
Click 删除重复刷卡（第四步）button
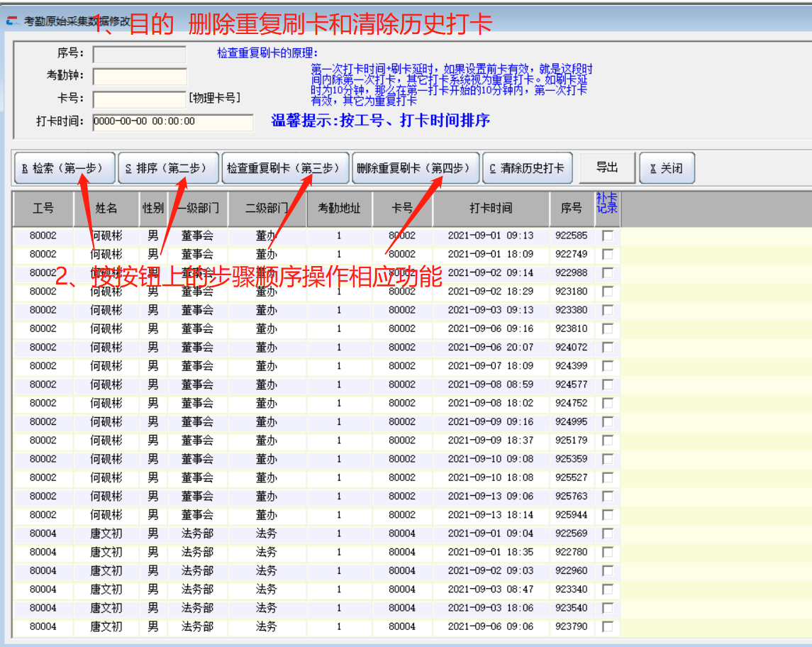pyautogui.click(x=416, y=168)
